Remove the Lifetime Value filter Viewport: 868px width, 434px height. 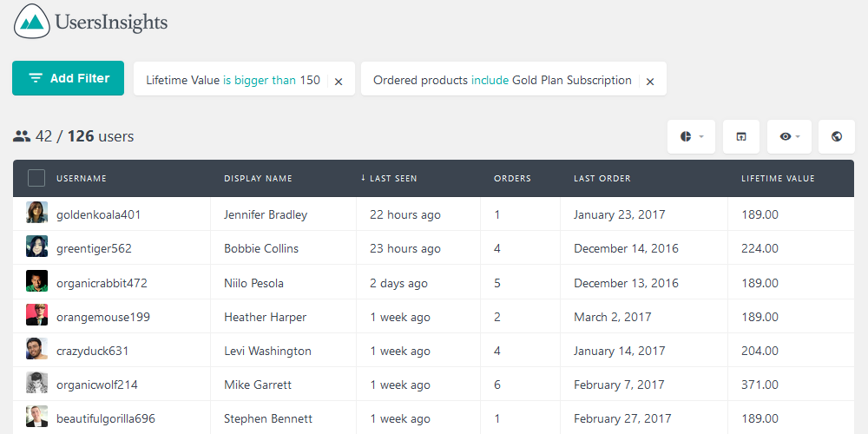[339, 82]
